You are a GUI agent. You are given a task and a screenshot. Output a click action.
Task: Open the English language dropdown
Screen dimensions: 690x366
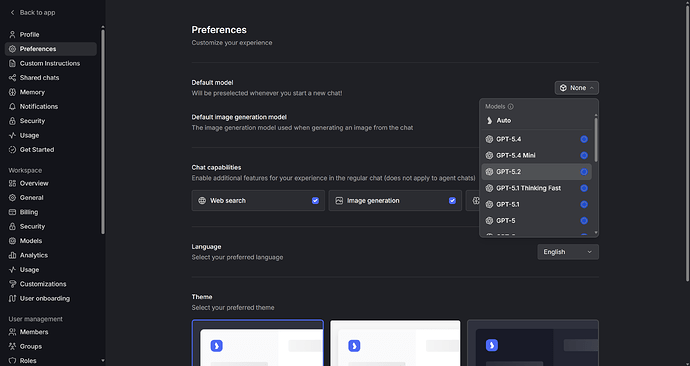coord(568,252)
